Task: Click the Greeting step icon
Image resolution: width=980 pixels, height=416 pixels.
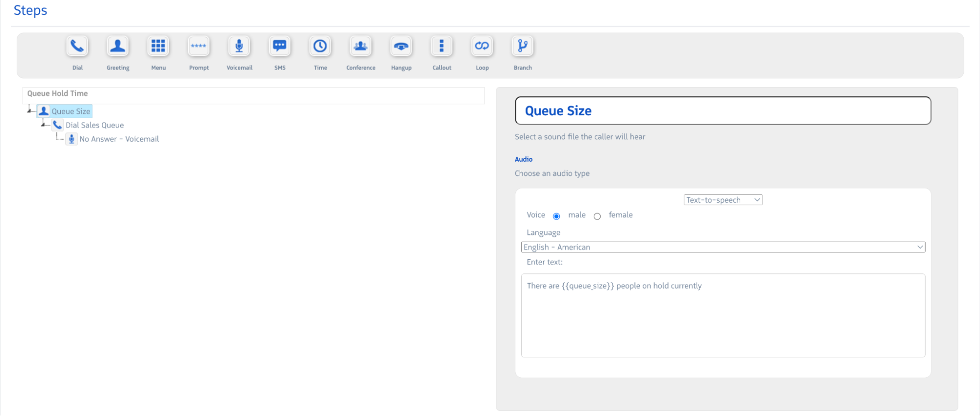Action: (118, 47)
